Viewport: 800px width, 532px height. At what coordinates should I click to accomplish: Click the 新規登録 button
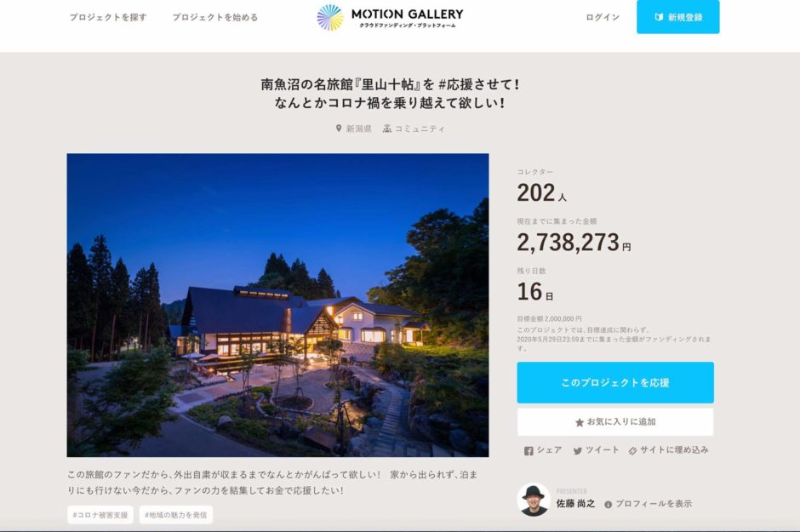(678, 17)
